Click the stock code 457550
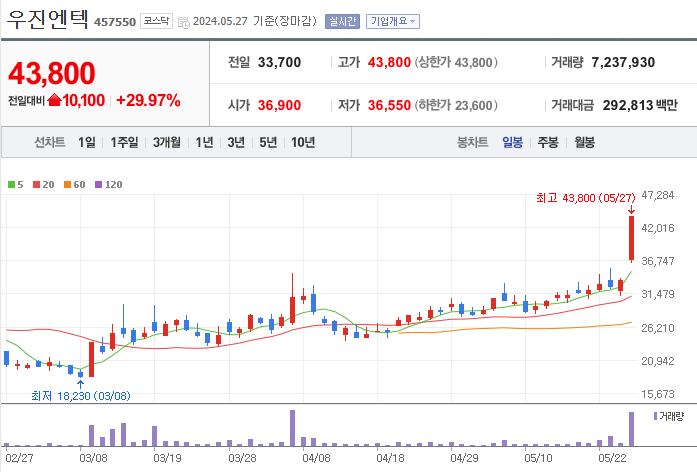 point(115,22)
